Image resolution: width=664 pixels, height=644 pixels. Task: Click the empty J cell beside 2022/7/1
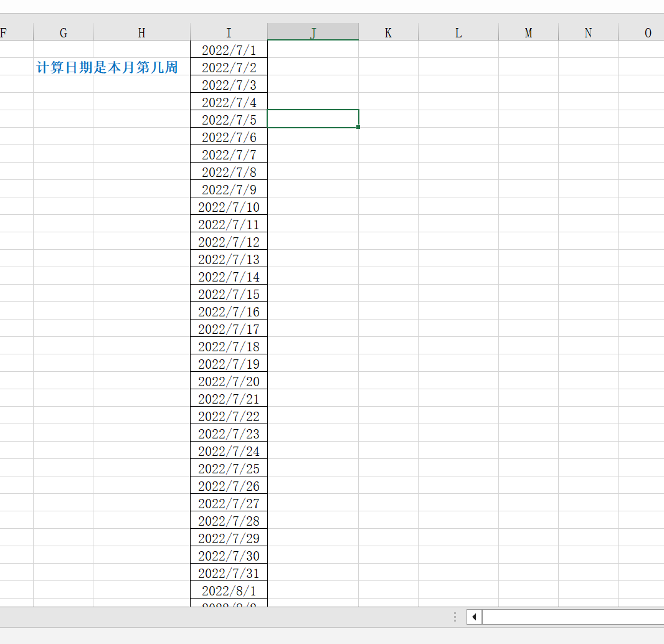pos(313,49)
